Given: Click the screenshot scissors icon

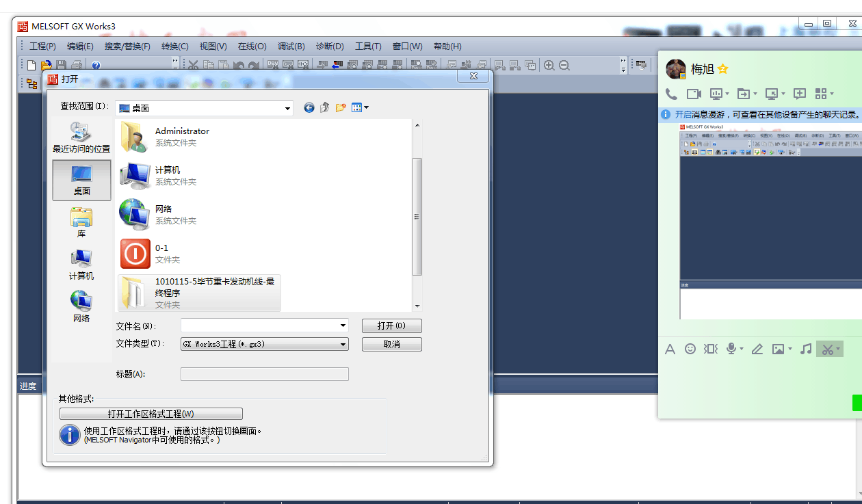Looking at the screenshot, I should [827, 349].
